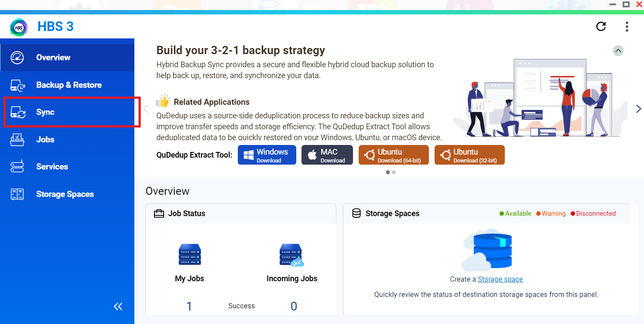Open the Jobs section

point(67,140)
